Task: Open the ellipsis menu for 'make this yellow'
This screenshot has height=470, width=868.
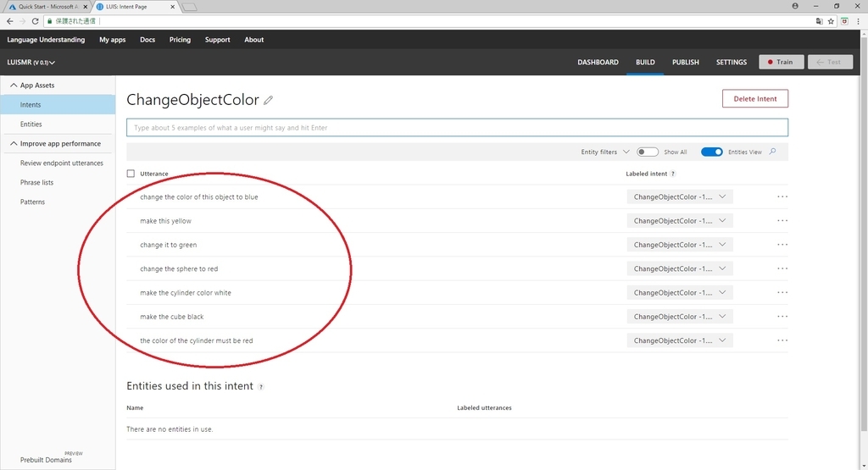Action: point(782,221)
